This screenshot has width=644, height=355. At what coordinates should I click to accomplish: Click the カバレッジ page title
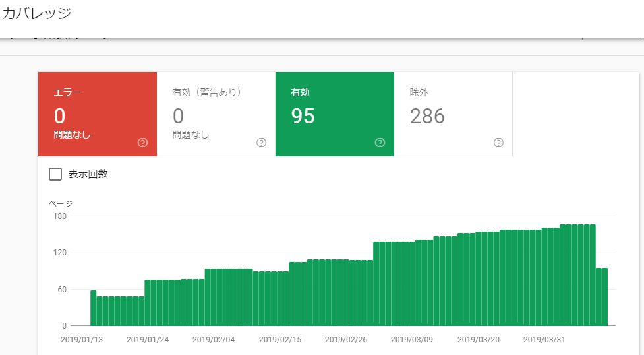36,13
